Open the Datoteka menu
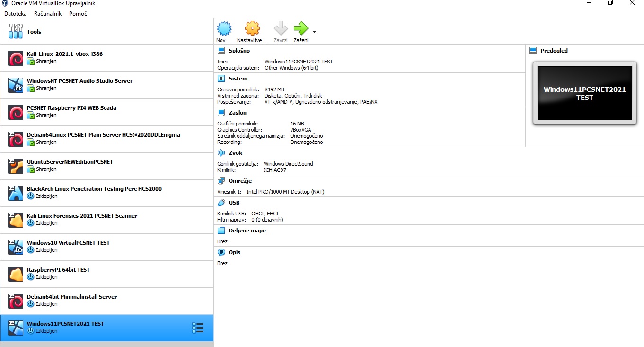 [x=15, y=14]
